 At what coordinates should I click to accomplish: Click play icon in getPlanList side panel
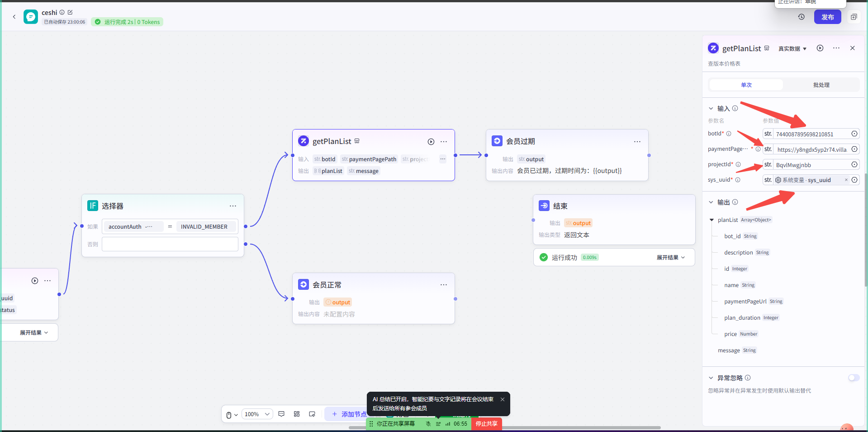click(x=820, y=48)
